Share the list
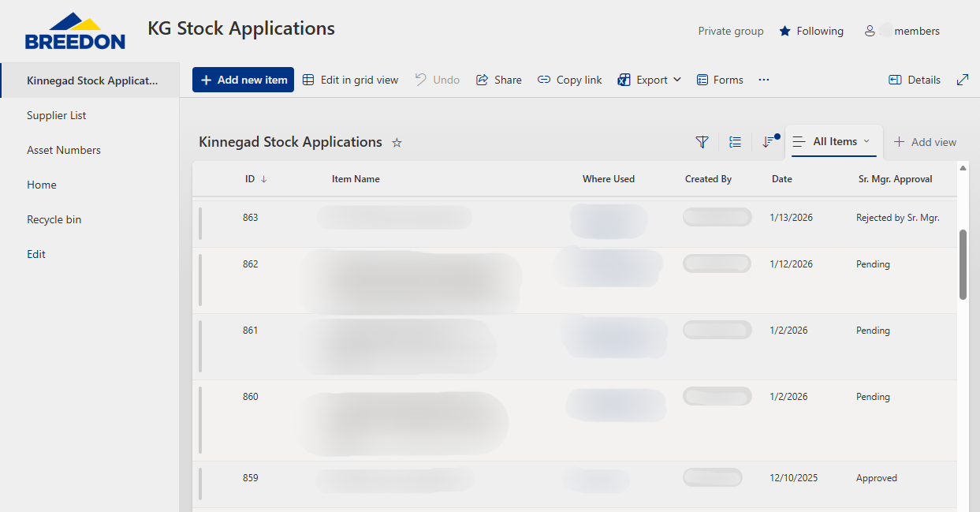The height and width of the screenshot is (512, 980). coord(499,80)
